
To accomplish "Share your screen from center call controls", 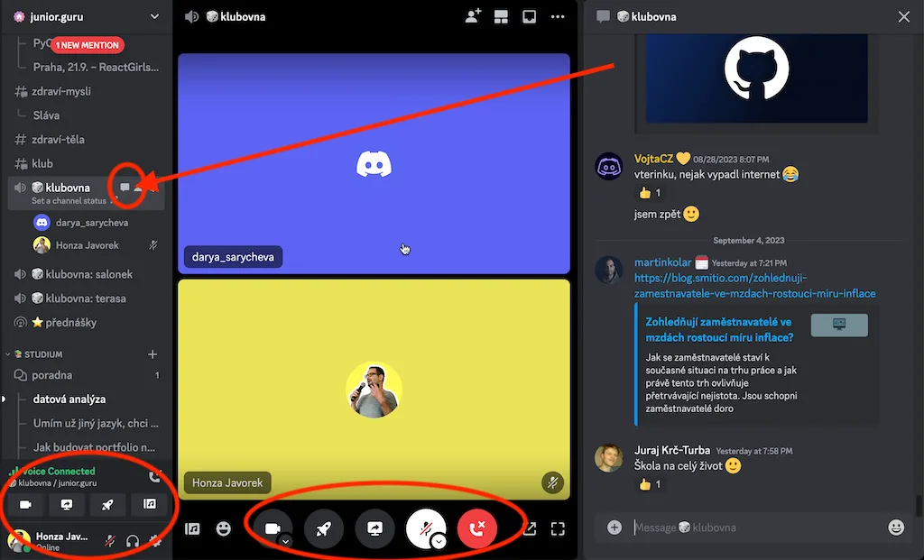I will pos(374,528).
